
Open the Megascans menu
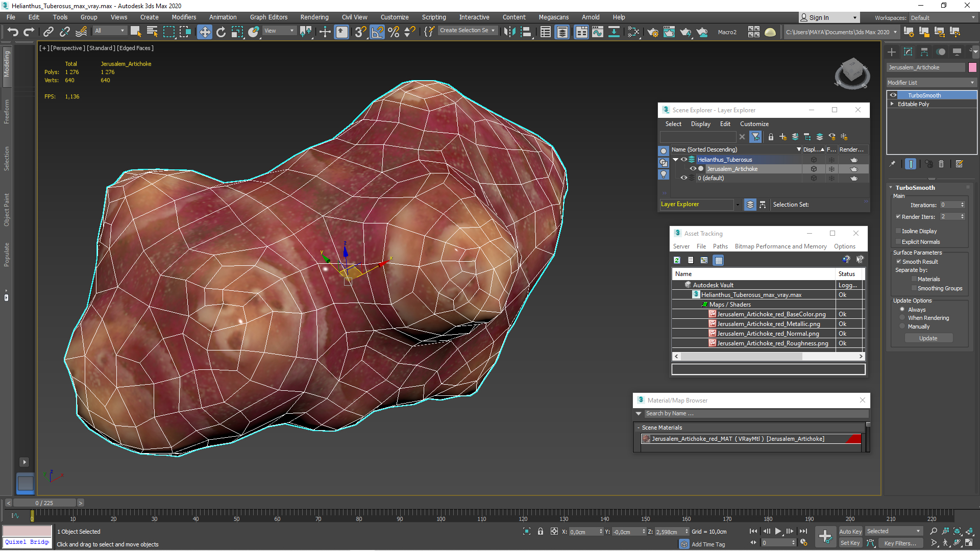tap(553, 17)
